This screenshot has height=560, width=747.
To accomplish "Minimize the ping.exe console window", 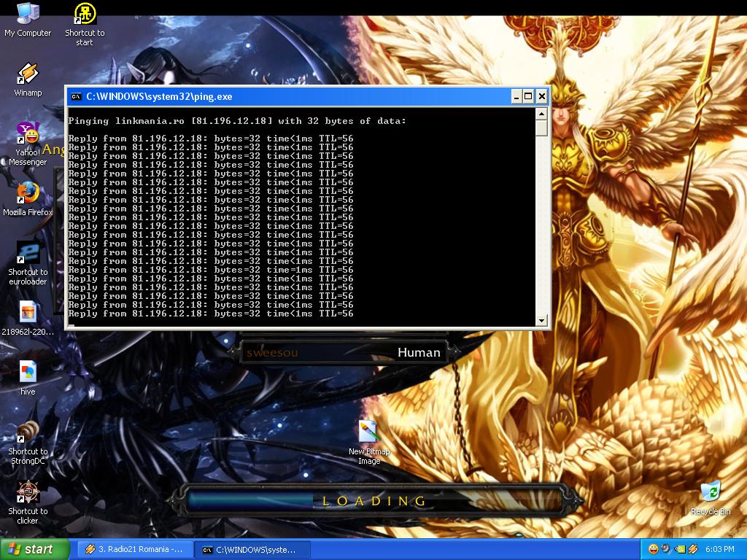I will 517,97.
